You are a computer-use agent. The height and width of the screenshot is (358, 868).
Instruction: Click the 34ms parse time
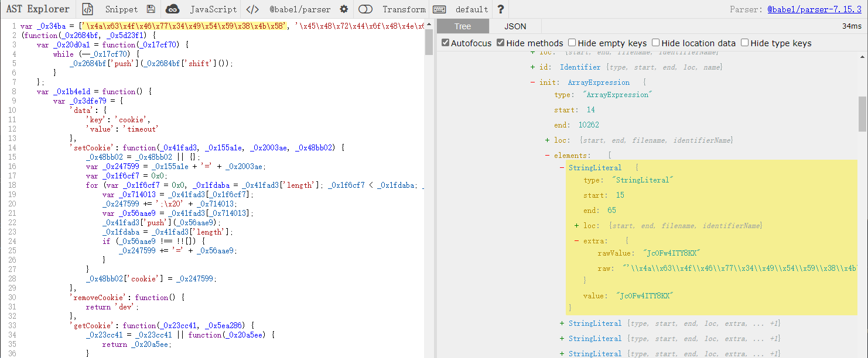852,26
